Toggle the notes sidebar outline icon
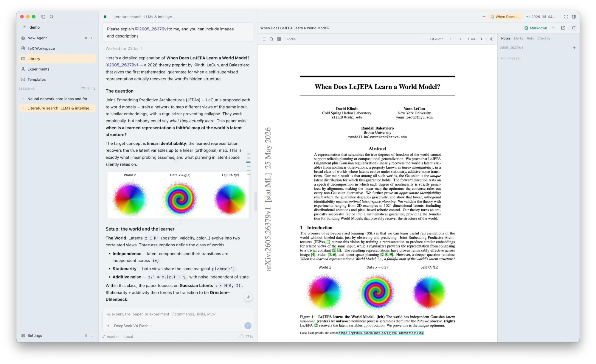This screenshot has height=364, width=596. pyautogui.click(x=574, y=28)
